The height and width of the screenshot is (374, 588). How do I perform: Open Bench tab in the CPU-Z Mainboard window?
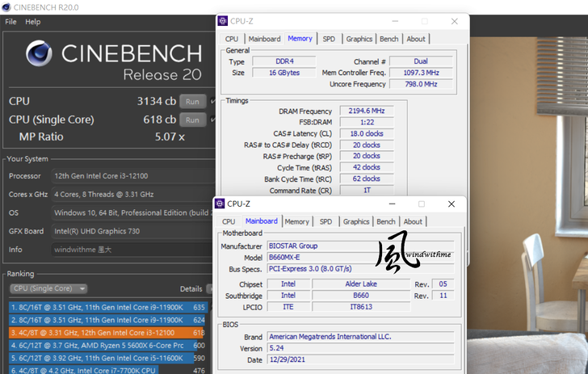pyautogui.click(x=386, y=221)
